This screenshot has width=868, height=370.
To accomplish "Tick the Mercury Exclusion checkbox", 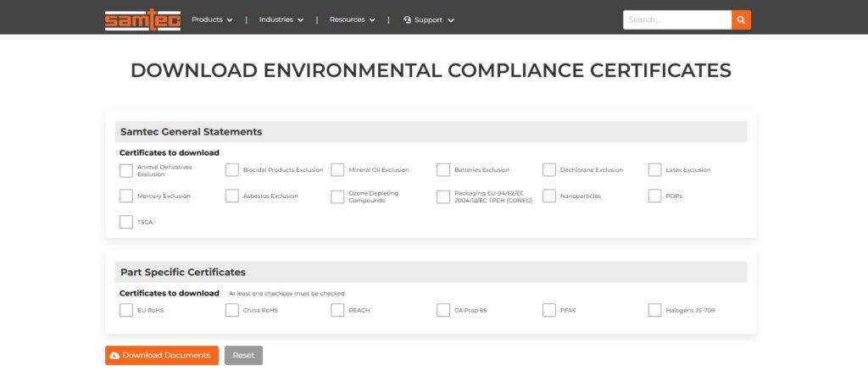I will pos(126,196).
